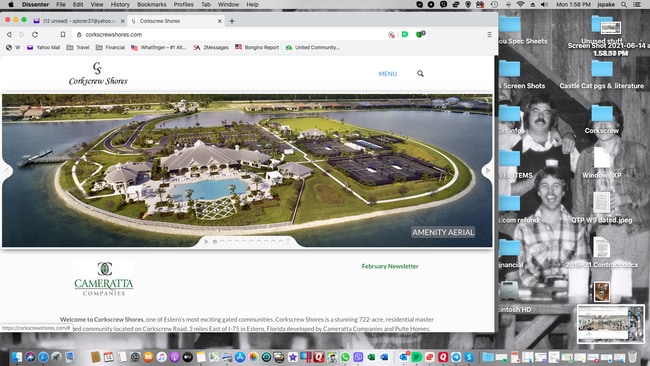Select the Windows XP file on the desktop
Viewport: 650px width, 366px height.
pyautogui.click(x=601, y=162)
